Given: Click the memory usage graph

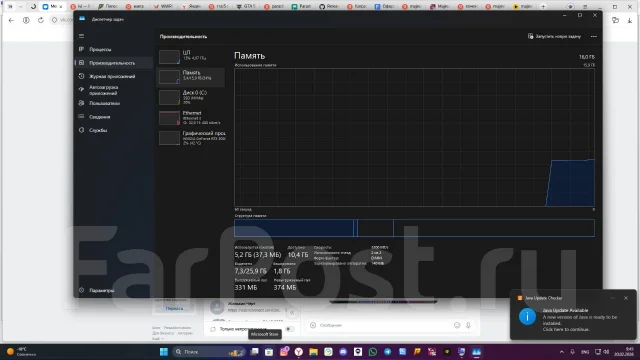Looking at the screenshot, I should click(414, 137).
